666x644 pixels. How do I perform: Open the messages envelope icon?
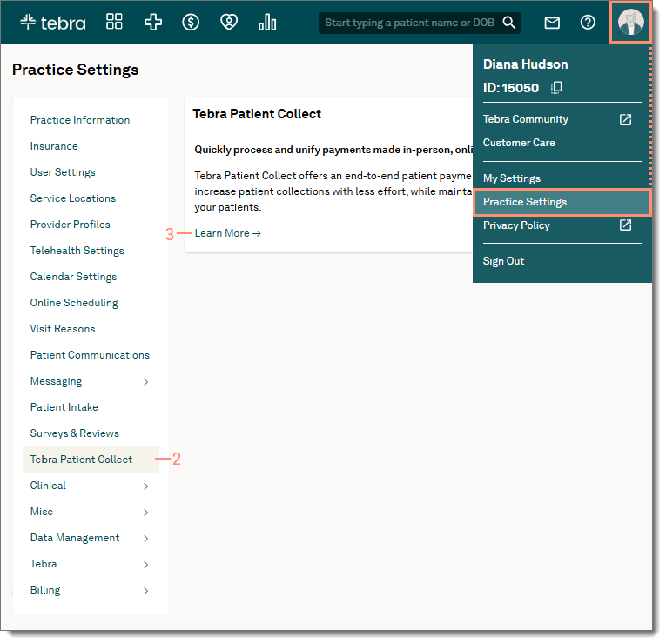coord(552,23)
